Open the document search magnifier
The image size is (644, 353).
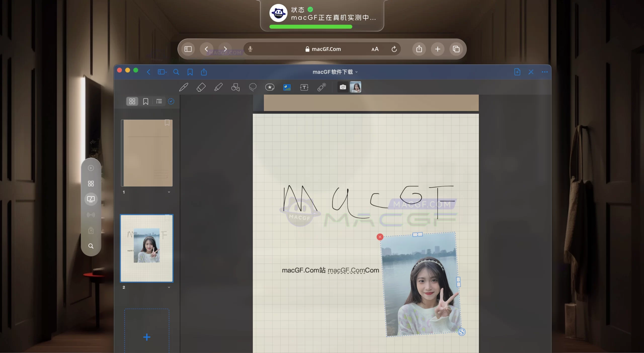click(x=176, y=72)
